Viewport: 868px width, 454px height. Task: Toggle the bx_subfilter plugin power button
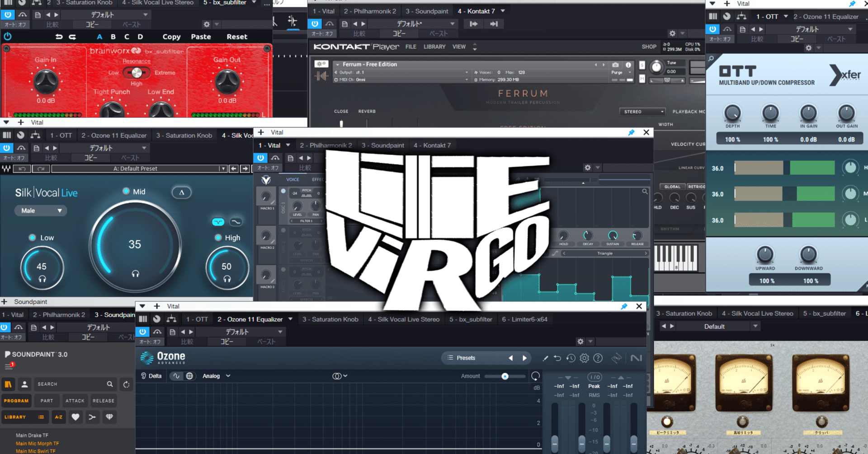[8, 37]
